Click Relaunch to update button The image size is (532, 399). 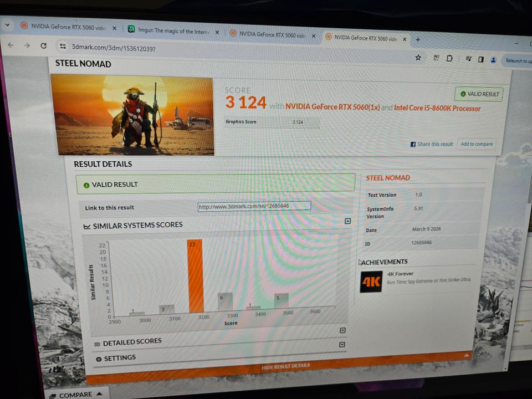[x=519, y=61]
